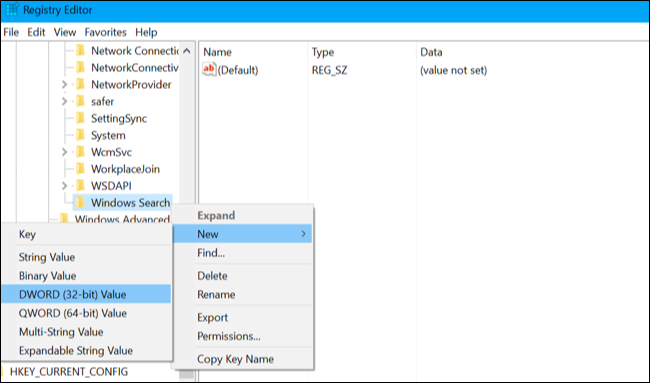Click the tree scroll up arrow
The image size is (650, 383).
(187, 51)
